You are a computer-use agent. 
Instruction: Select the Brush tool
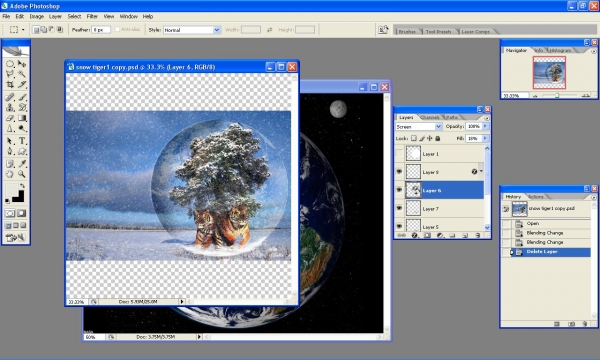(x=22, y=97)
